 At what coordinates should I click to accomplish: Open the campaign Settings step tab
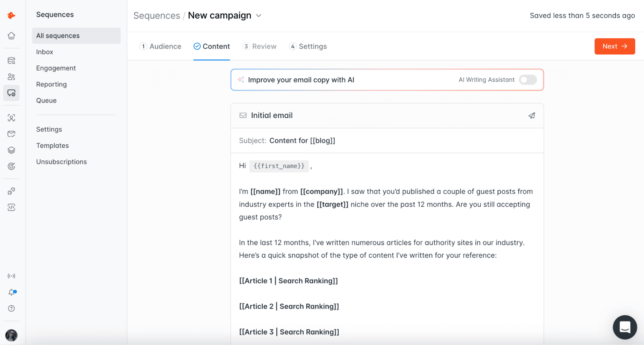308,46
